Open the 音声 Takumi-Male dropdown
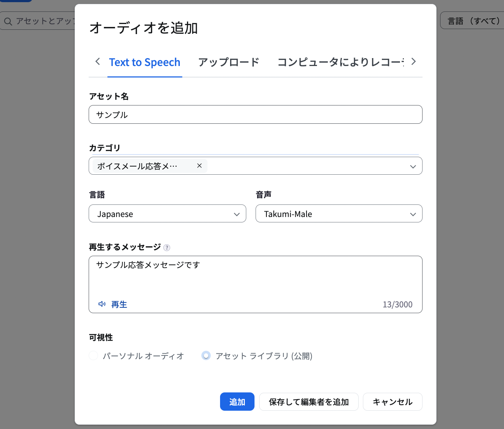The height and width of the screenshot is (429, 504). click(x=339, y=214)
